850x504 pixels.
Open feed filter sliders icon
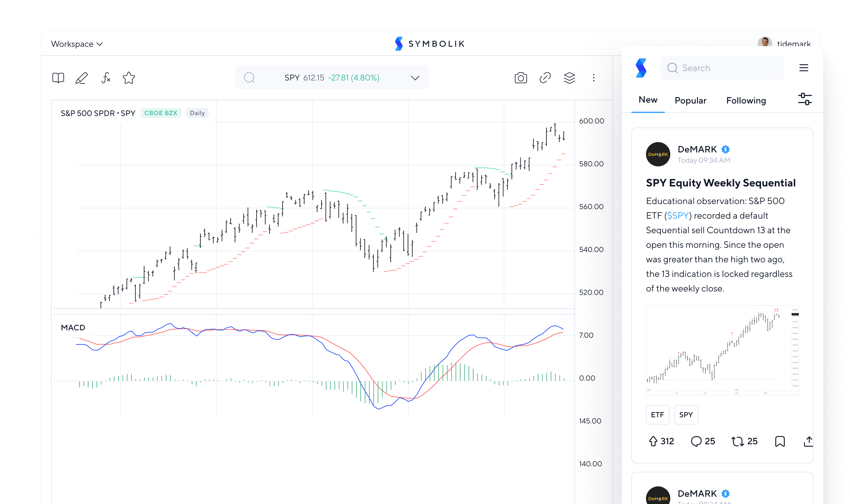tap(804, 99)
